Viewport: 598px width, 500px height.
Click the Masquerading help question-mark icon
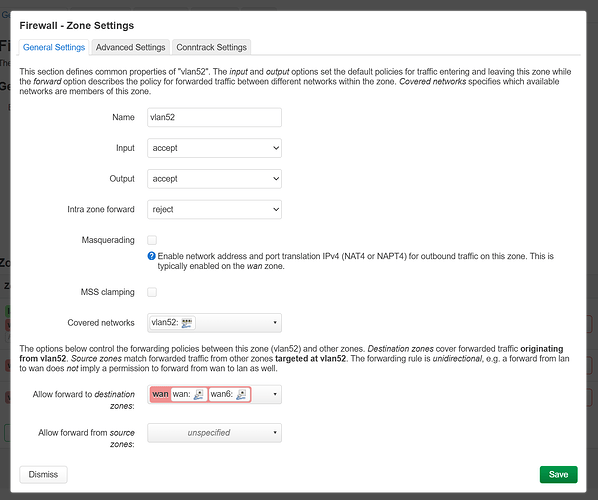(x=151, y=256)
